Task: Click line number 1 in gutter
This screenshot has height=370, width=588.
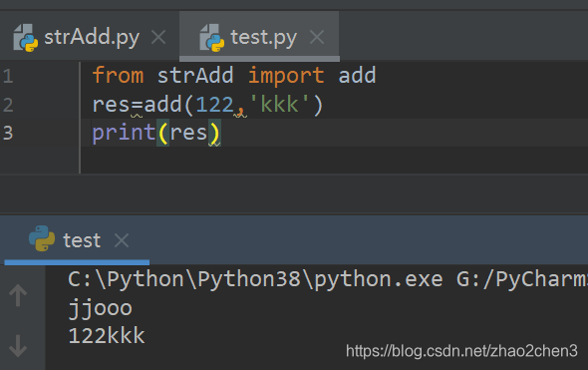Action: (x=8, y=76)
